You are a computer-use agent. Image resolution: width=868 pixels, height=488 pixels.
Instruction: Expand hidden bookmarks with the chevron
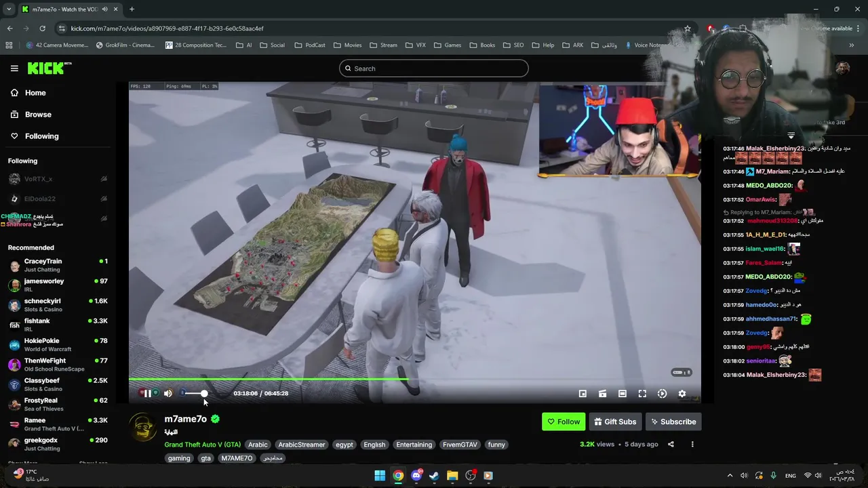coord(851,45)
